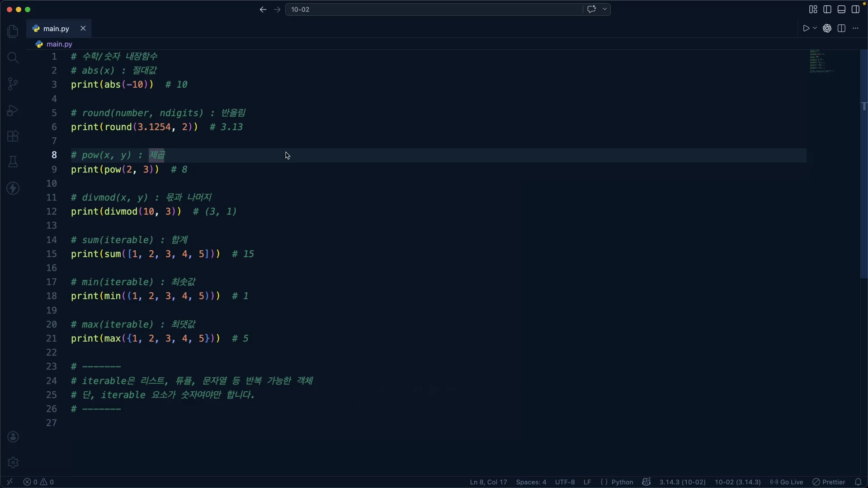This screenshot has height=488, width=868.
Task: Open dropdown next to command center chat icon
Action: click(x=605, y=9)
